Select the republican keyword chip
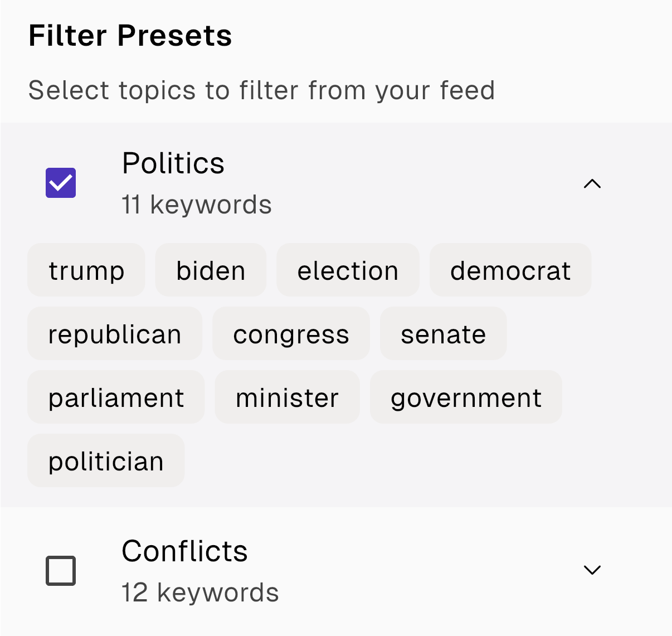The height and width of the screenshot is (636, 672). [x=115, y=333]
